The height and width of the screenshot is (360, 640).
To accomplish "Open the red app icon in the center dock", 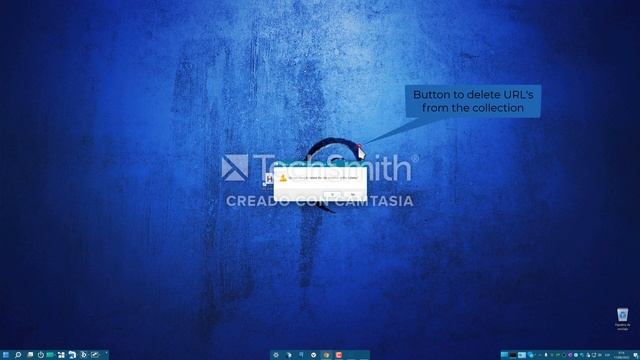I will coord(339,355).
